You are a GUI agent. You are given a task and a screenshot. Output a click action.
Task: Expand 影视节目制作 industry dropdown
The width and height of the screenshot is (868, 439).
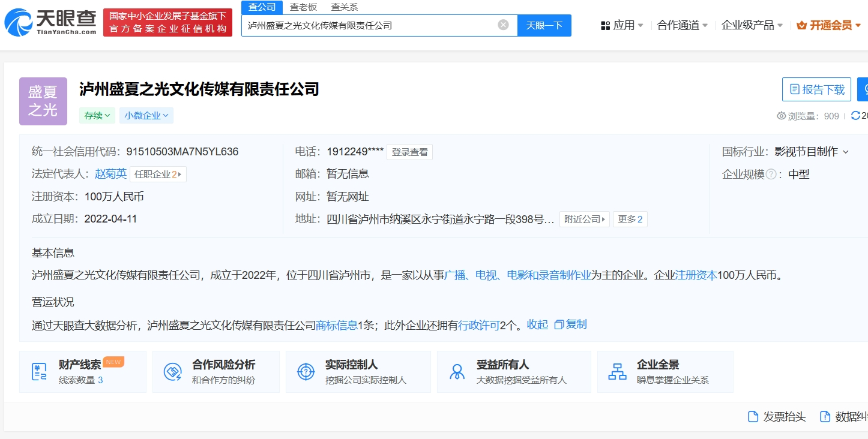[812, 152]
